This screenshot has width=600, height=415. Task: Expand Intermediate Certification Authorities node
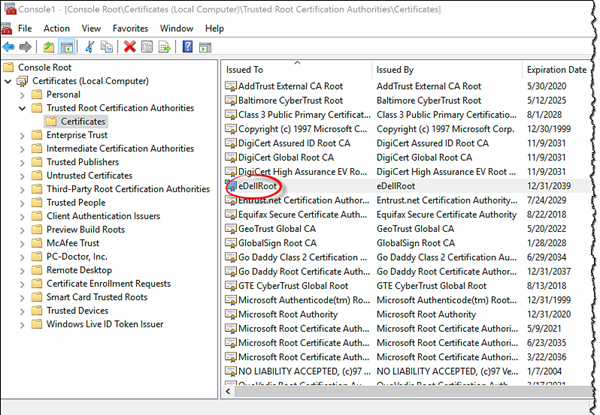tap(22, 149)
